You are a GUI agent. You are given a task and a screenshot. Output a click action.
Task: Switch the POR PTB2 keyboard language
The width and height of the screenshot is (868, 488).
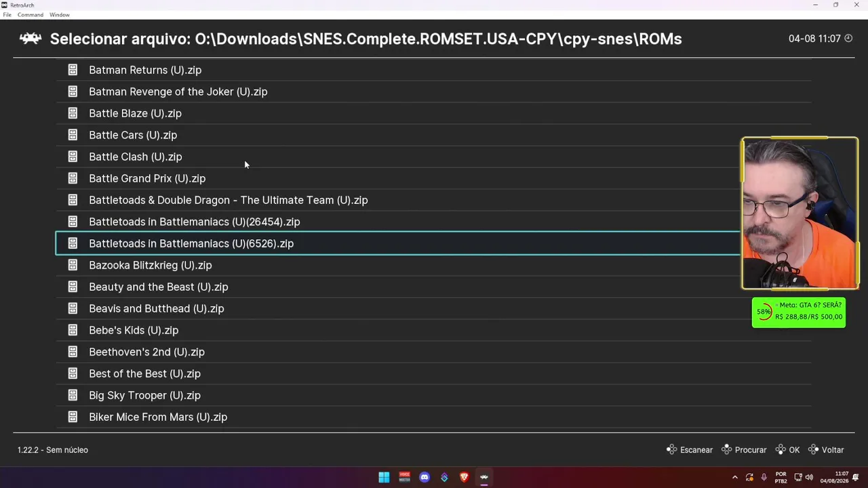coord(781,477)
